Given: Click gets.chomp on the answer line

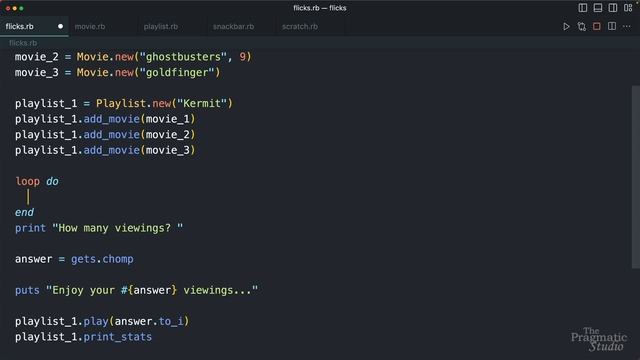Looking at the screenshot, I should pos(102,259).
